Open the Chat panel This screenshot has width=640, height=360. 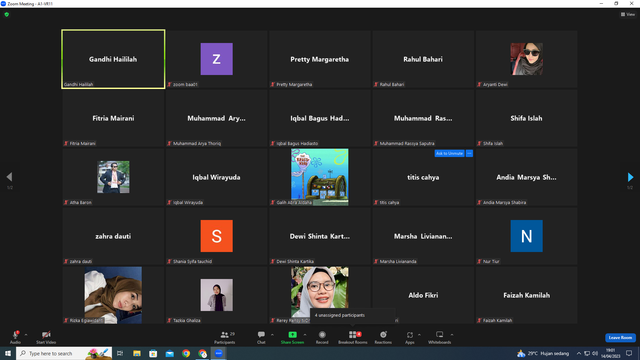(261, 337)
